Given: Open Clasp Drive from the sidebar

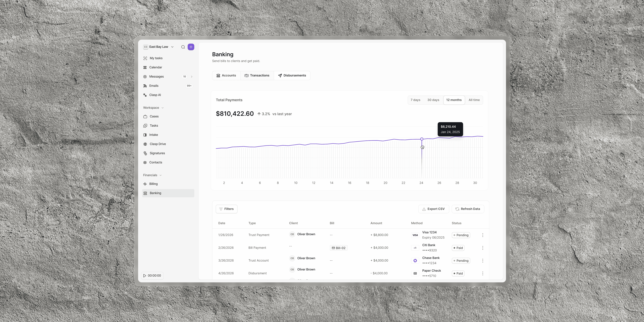Looking at the screenshot, I should (x=157, y=144).
